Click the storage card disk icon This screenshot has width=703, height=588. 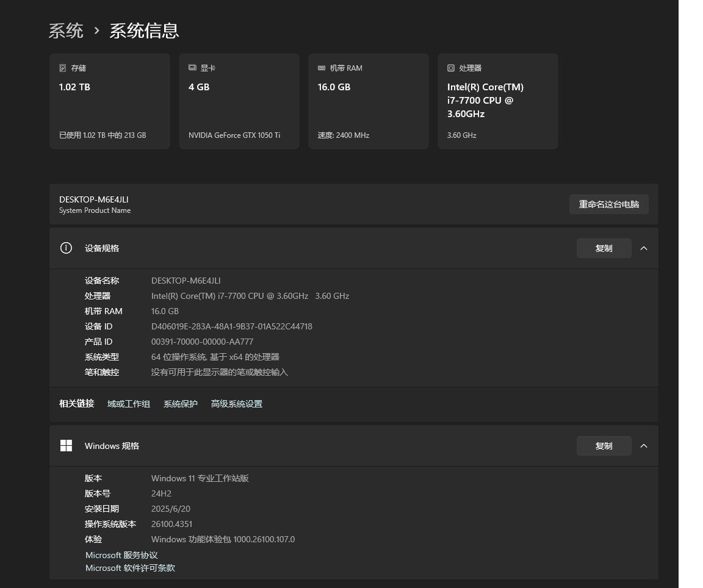pos(63,68)
